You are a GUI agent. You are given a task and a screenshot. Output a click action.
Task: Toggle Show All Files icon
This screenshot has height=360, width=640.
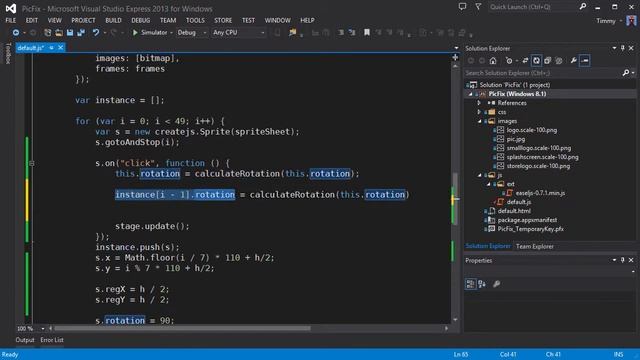pyautogui.click(x=558, y=61)
